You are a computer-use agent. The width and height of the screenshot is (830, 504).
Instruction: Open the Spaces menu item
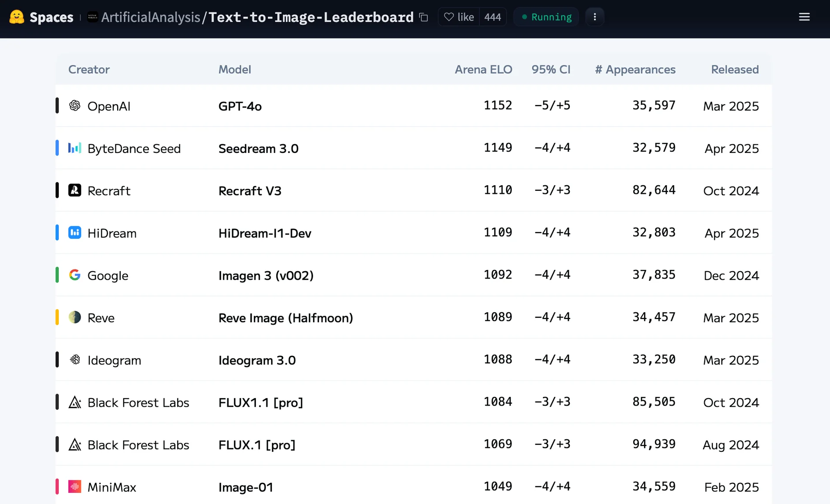click(x=51, y=17)
